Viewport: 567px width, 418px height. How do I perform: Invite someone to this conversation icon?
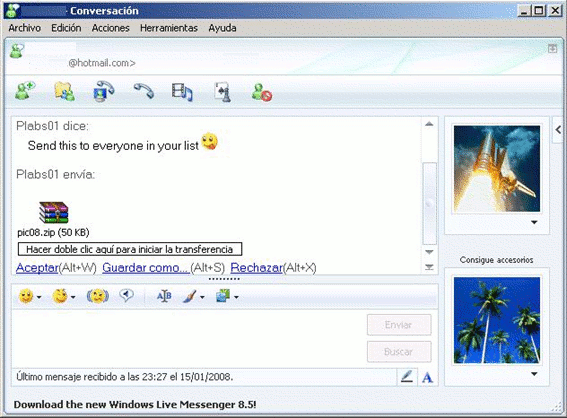click(25, 91)
